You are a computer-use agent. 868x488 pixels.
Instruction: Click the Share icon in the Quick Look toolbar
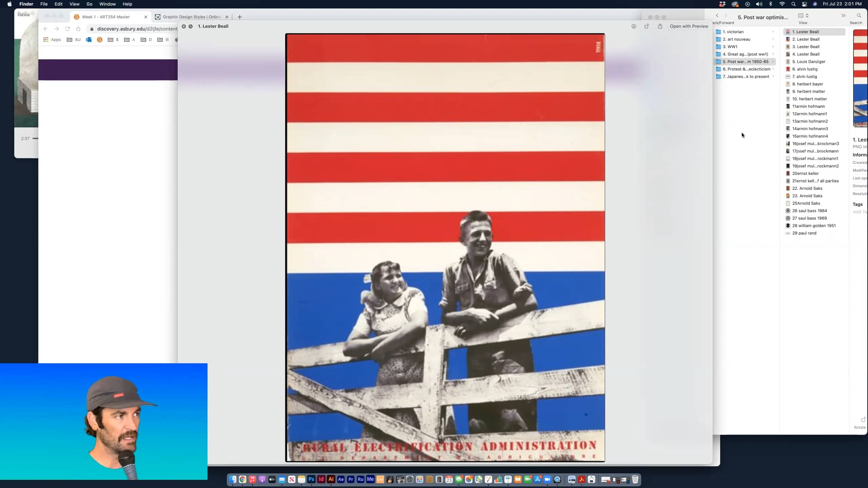coord(660,26)
